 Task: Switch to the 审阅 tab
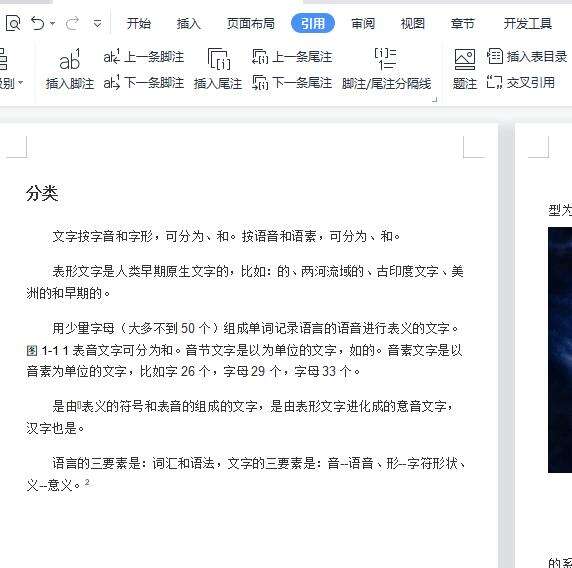[x=363, y=24]
